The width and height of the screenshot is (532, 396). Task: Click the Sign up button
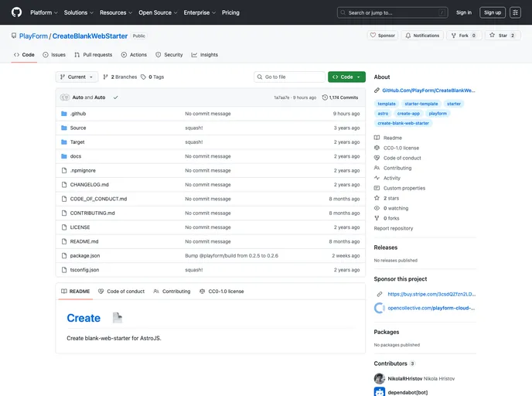pos(493,12)
